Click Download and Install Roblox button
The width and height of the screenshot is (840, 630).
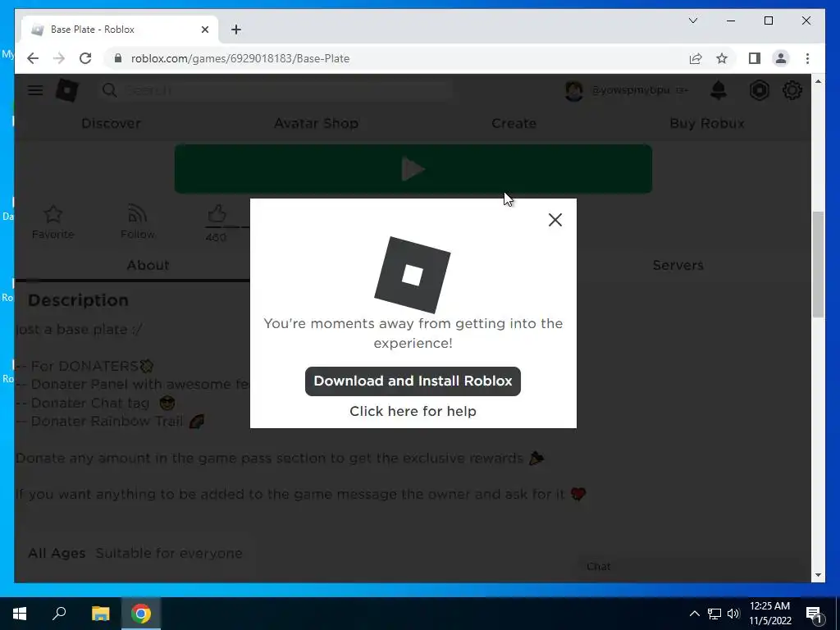[x=413, y=381]
